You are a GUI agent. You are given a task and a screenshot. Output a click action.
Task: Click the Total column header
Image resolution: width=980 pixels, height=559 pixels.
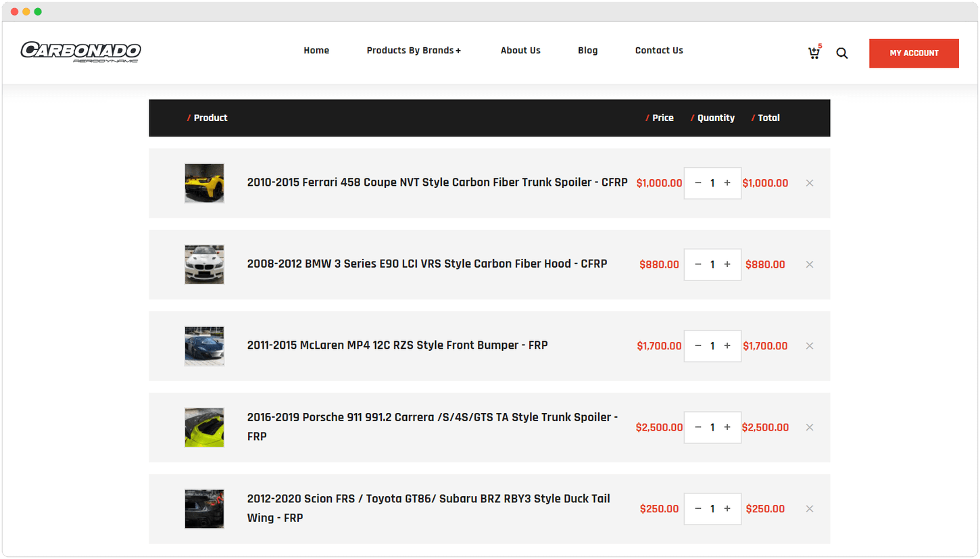(766, 118)
